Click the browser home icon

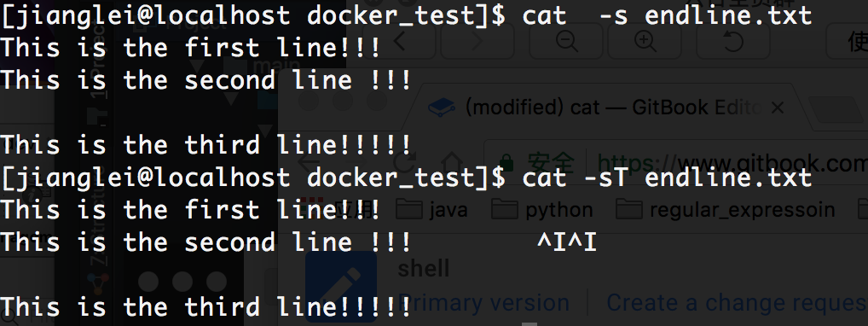[x=452, y=162]
